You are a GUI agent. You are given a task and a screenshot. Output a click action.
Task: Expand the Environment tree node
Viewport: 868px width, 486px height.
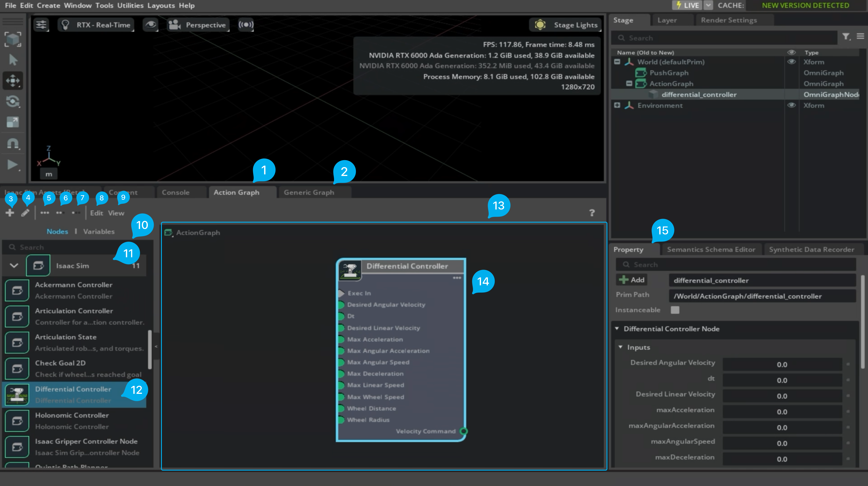(617, 105)
